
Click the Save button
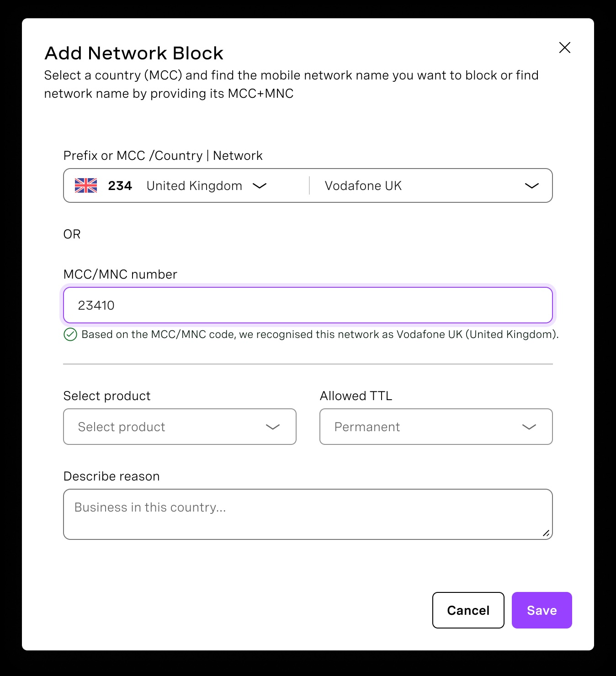pyautogui.click(x=542, y=610)
